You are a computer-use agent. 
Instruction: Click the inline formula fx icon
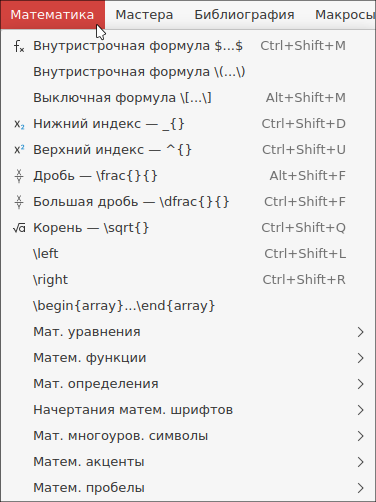19,46
